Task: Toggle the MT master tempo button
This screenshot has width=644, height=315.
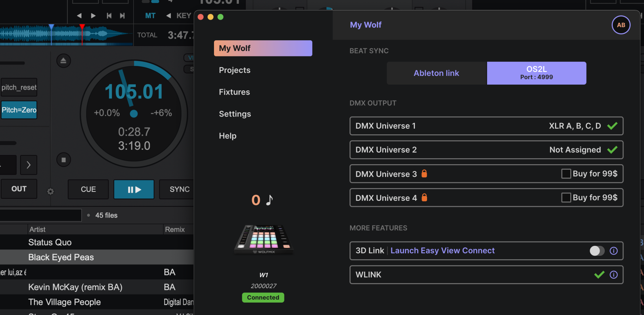Action: [150, 15]
